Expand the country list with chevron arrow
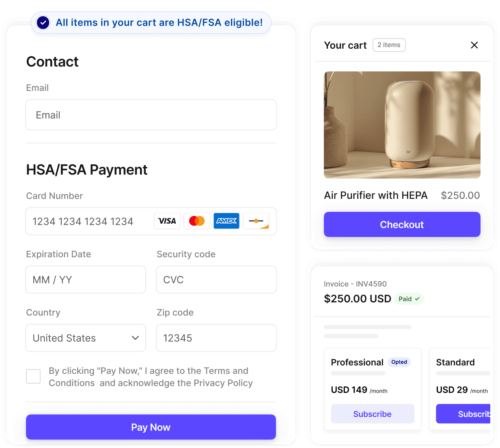The height and width of the screenshot is (448, 500). (135, 338)
